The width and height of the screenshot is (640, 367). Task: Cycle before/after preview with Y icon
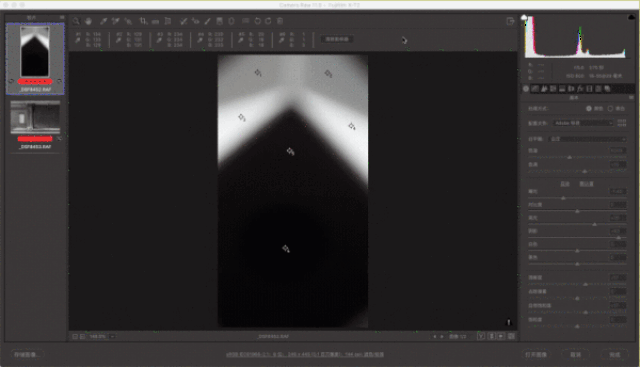(x=481, y=336)
